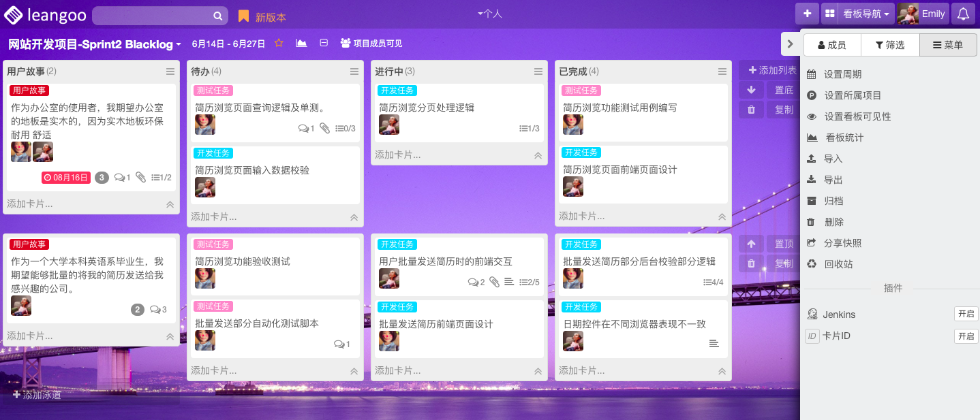Click the orange bookmark icon beside 新版本
The width and height of the screenshot is (980, 420).
pos(243,16)
